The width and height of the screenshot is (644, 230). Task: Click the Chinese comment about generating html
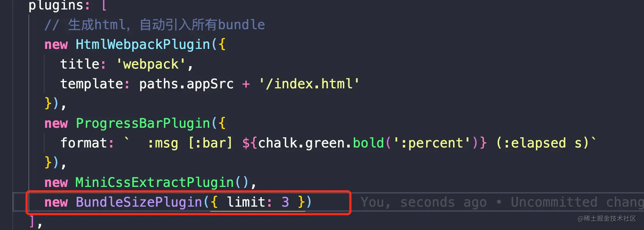tap(155, 25)
